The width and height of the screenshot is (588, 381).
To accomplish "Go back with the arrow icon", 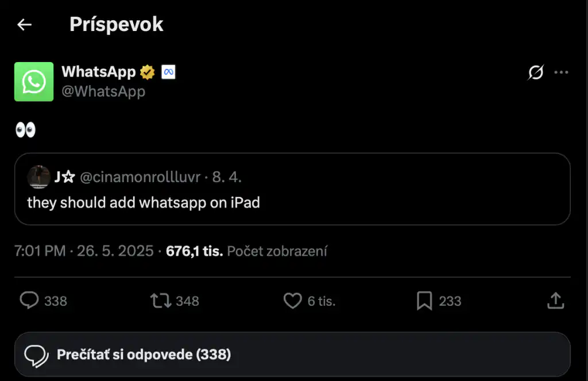I will pos(24,24).
